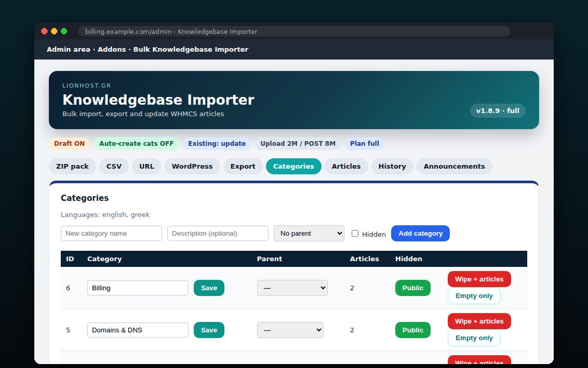Click the ID column header
588x368 pixels.
tap(70, 259)
